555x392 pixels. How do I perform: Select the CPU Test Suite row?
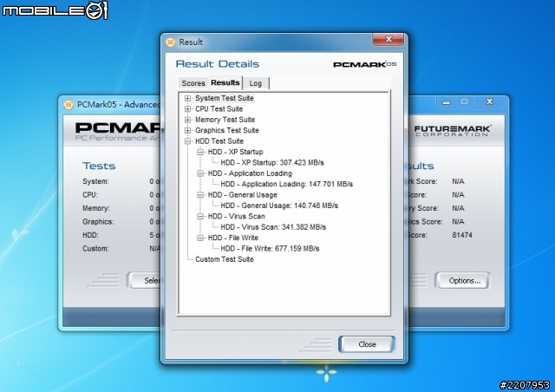(x=219, y=109)
